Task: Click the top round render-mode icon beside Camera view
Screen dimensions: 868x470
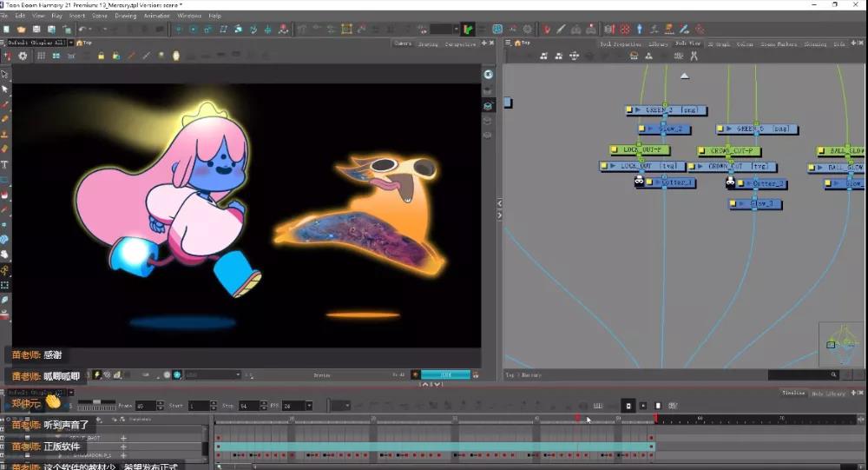Action: 488,74
